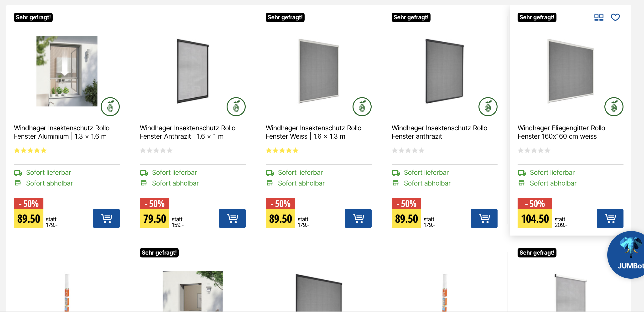
Task: Add Fenster anthrazit 89.50 Rollo to cart
Action: pos(484,218)
